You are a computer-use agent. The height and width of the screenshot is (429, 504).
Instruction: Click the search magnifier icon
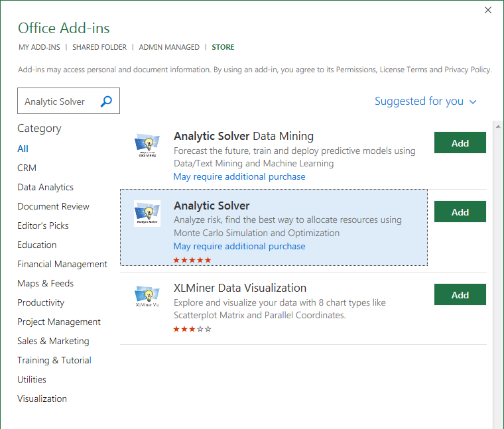(x=106, y=101)
